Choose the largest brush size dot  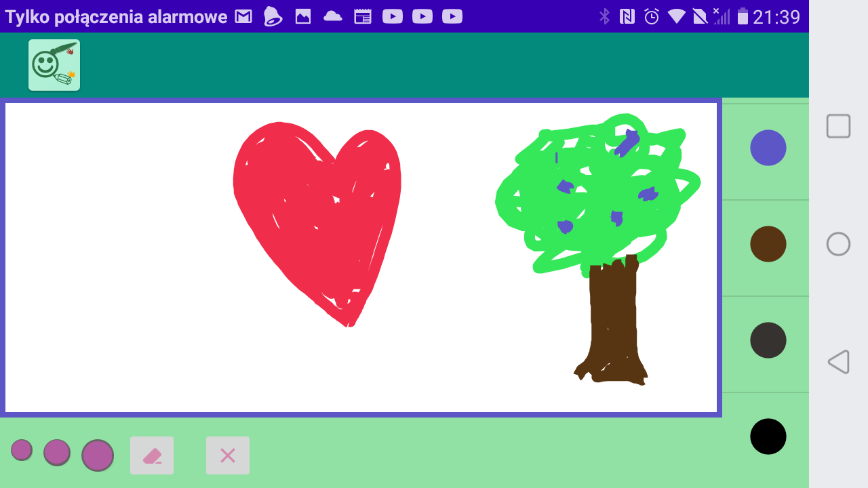click(x=98, y=455)
